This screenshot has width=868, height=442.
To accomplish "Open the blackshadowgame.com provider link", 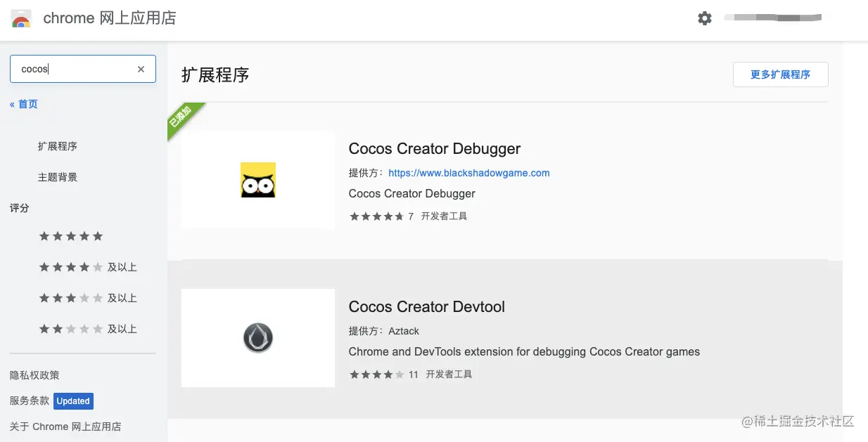I will click(x=469, y=173).
